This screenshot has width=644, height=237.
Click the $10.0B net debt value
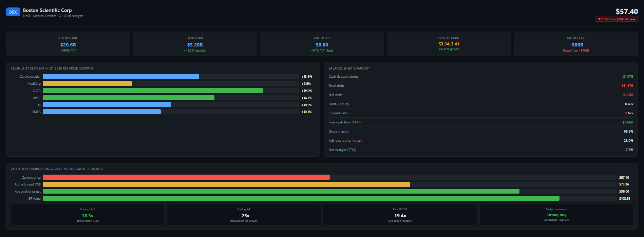click(628, 95)
